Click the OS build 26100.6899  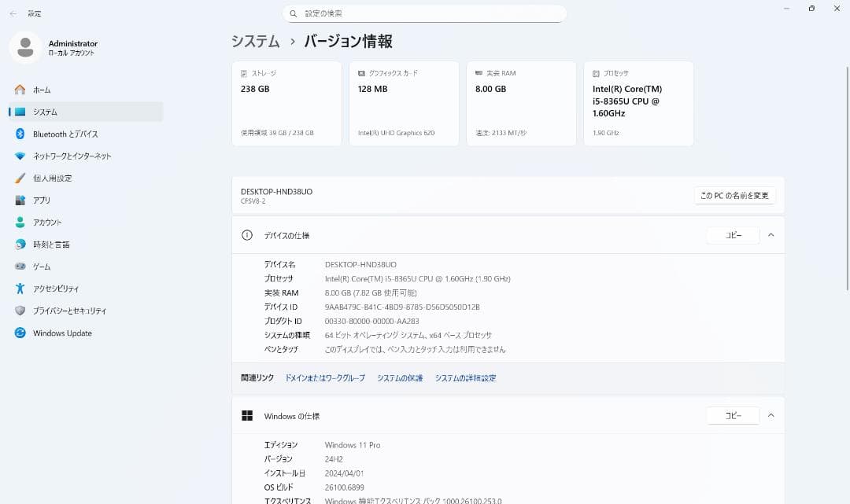344,487
